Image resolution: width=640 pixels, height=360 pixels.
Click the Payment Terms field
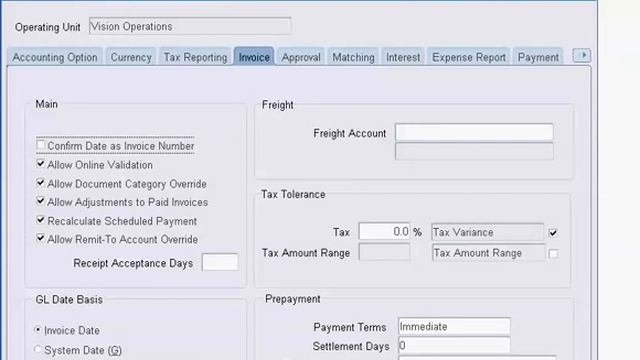[454, 326]
